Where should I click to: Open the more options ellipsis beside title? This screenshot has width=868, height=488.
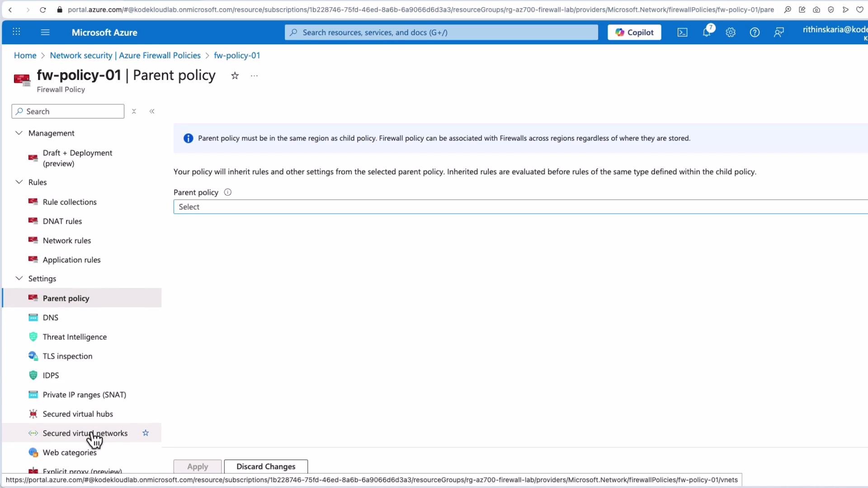pos(255,76)
